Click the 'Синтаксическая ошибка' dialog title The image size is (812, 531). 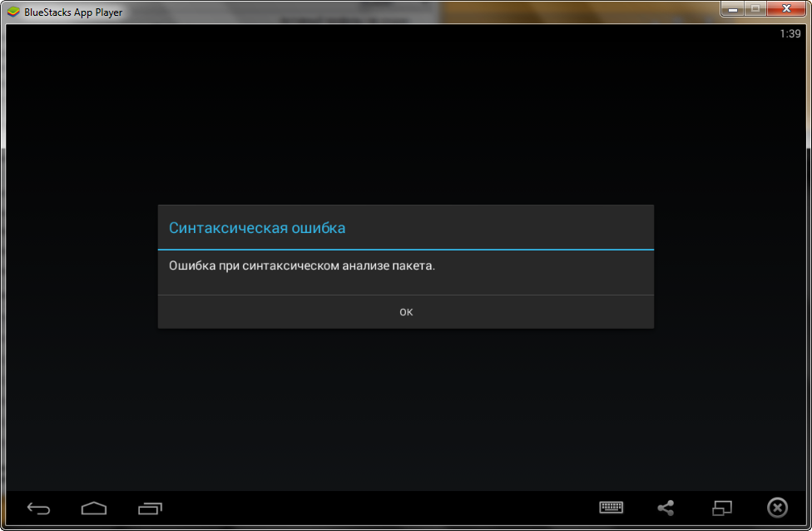257,227
